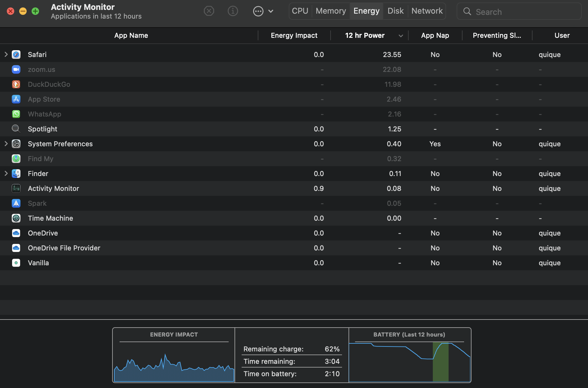This screenshot has width=588, height=388.
Task: Switch to the Memory tab
Action: [331, 11]
